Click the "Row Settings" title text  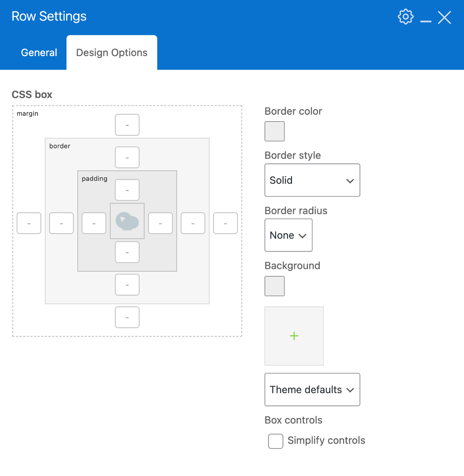click(x=49, y=17)
